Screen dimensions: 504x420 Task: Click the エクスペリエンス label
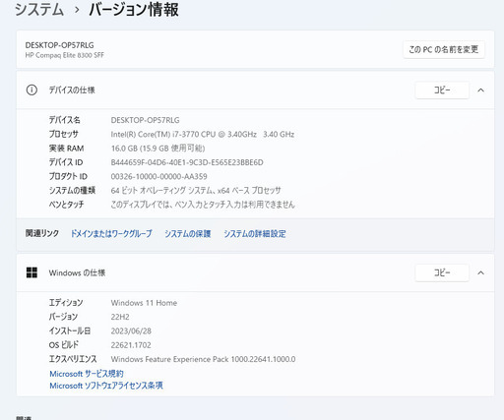73,359
